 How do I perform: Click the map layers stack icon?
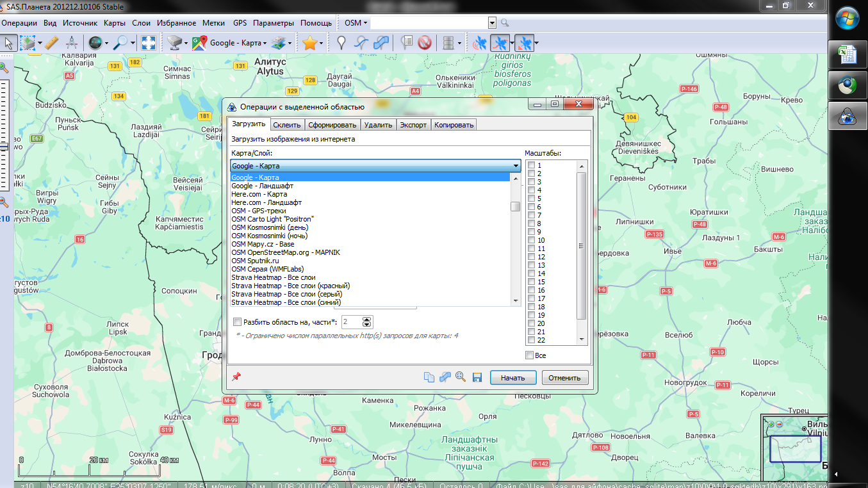pos(278,43)
